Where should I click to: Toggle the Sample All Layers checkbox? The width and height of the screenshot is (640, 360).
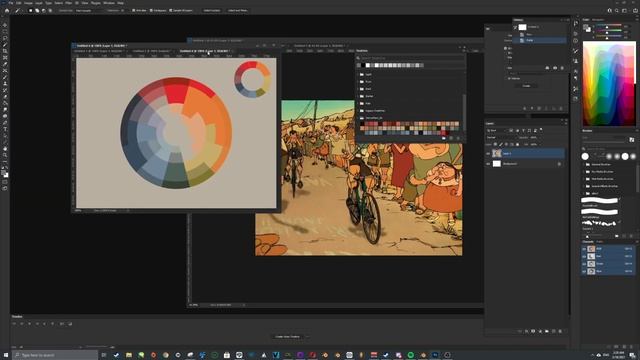tap(171, 11)
